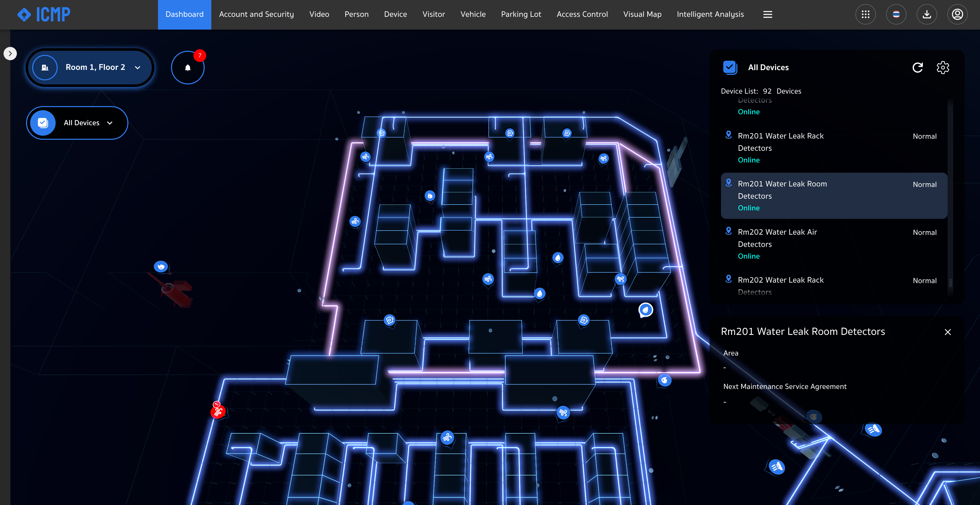Select the upper plain water-drop marker on the map
This screenshot has width=980, height=505.
point(558,258)
